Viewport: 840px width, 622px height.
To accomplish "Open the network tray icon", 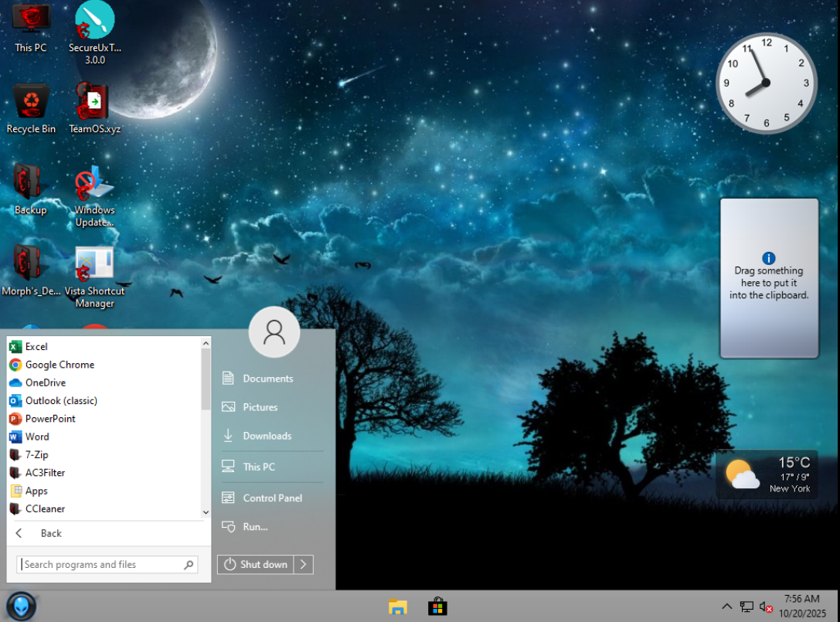I will coord(746,607).
